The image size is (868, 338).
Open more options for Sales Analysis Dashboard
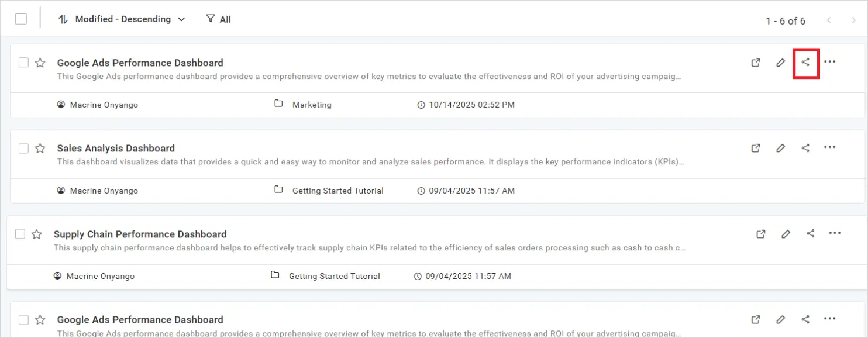click(x=830, y=147)
